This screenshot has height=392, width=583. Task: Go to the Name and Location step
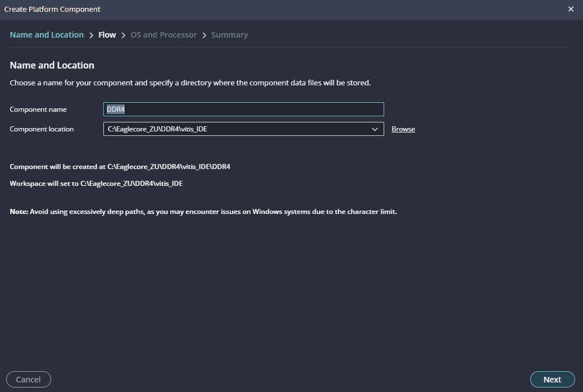pos(47,35)
